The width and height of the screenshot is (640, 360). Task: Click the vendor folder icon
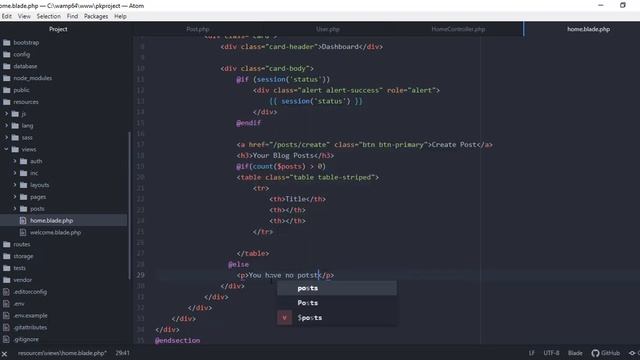7,280
